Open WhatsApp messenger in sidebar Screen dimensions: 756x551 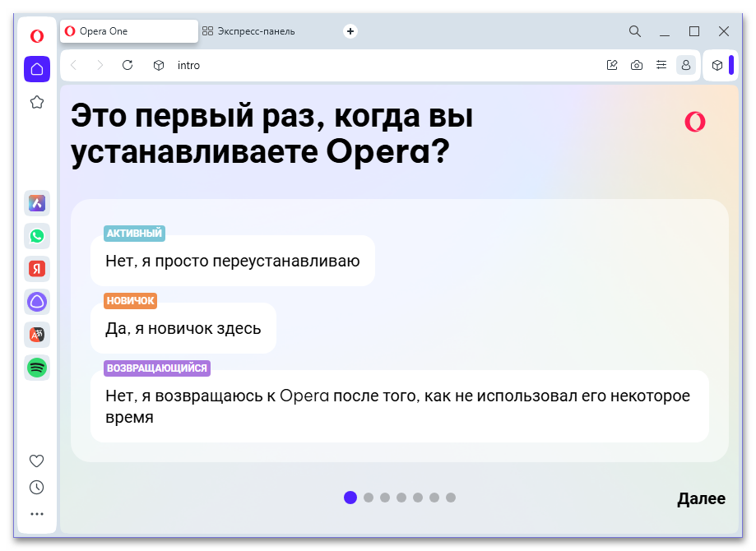[37, 236]
